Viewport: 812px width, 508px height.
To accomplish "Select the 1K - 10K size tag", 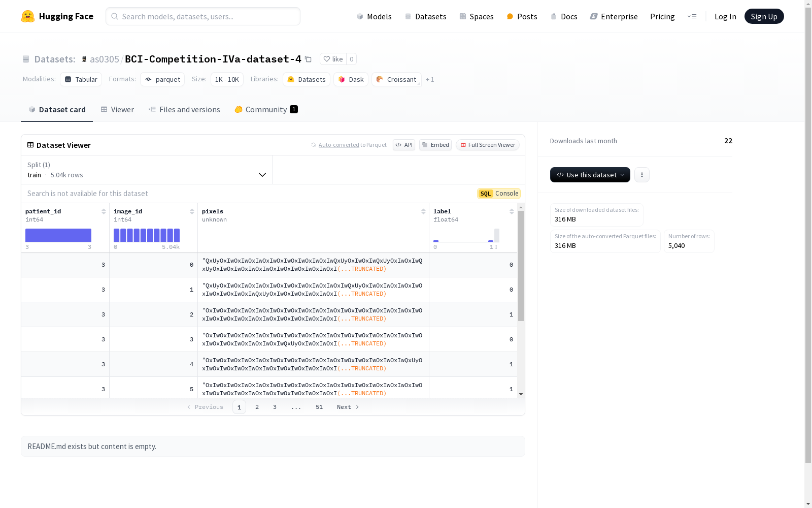I will pos(227,79).
